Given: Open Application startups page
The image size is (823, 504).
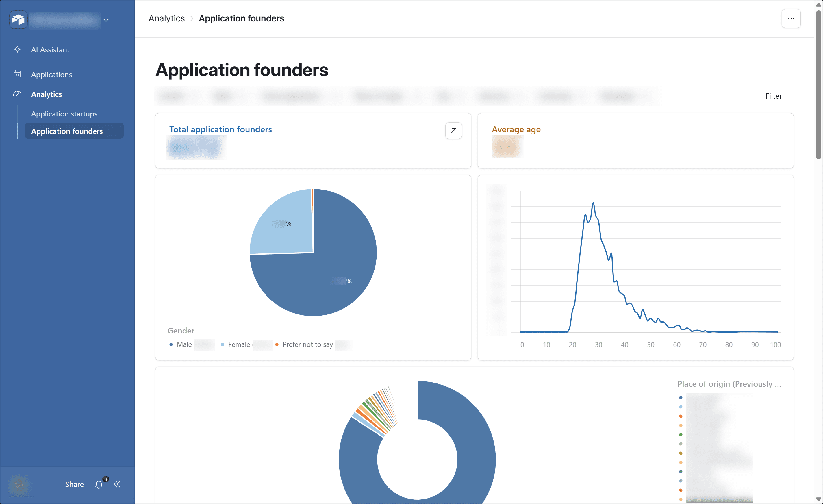Looking at the screenshot, I should (x=64, y=114).
